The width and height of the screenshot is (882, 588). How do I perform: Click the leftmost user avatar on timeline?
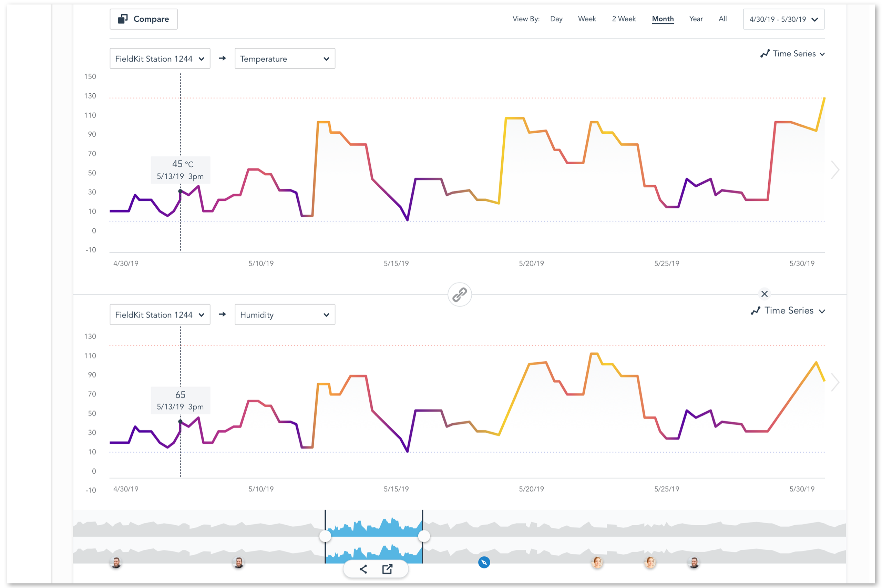(x=116, y=563)
